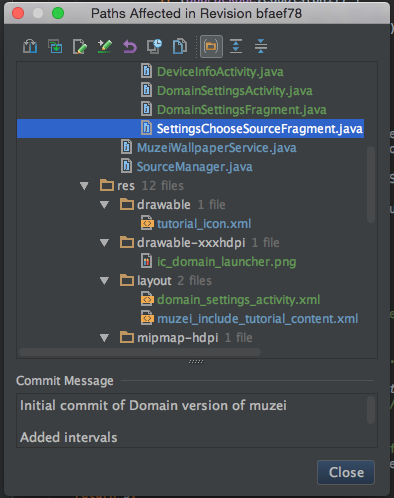This screenshot has height=498, width=394.
Task: Click the dialog title bar text
Action: (x=197, y=14)
